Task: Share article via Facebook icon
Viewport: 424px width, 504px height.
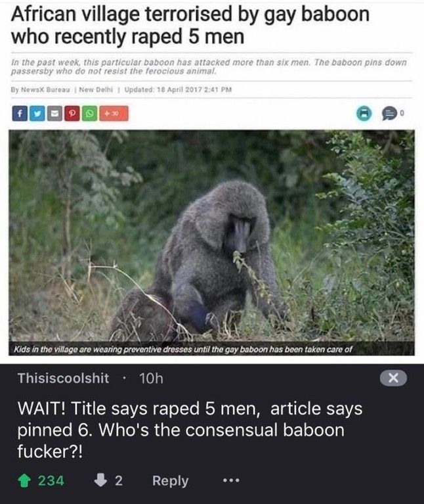Action: point(20,114)
